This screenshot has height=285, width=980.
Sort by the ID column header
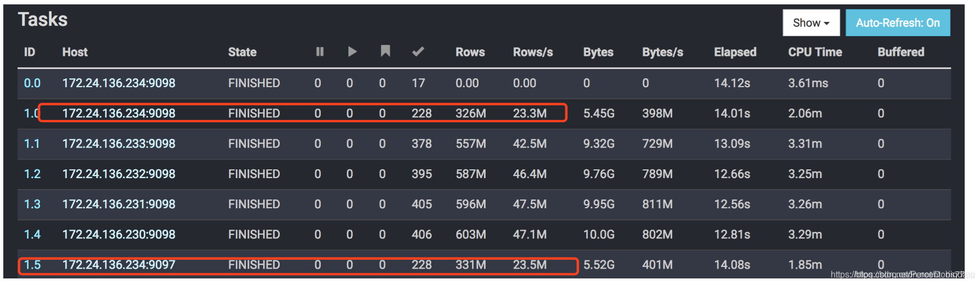(30, 52)
